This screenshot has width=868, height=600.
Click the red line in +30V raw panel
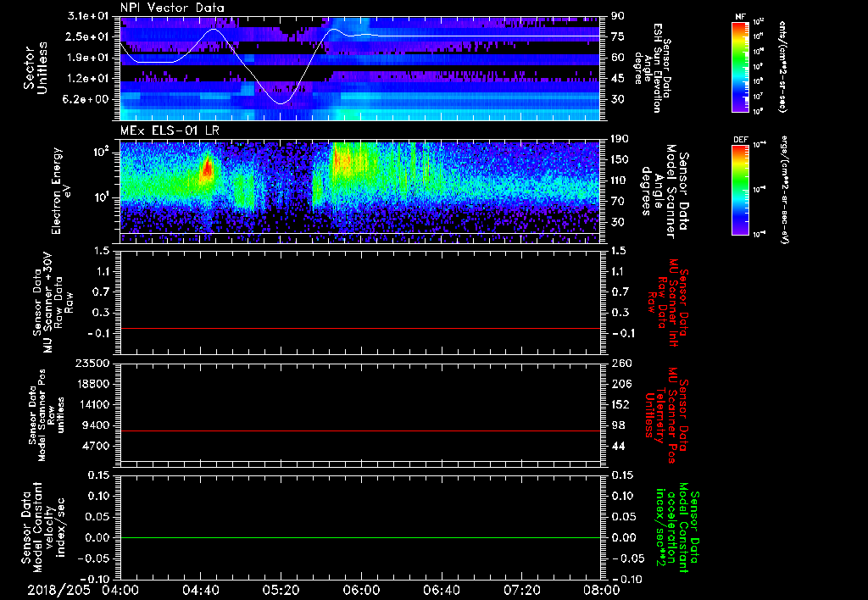360,328
